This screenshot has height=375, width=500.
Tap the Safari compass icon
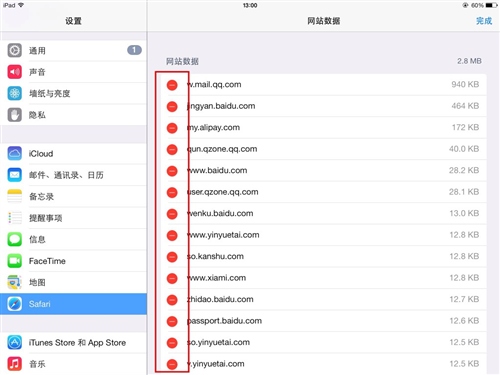(x=15, y=304)
